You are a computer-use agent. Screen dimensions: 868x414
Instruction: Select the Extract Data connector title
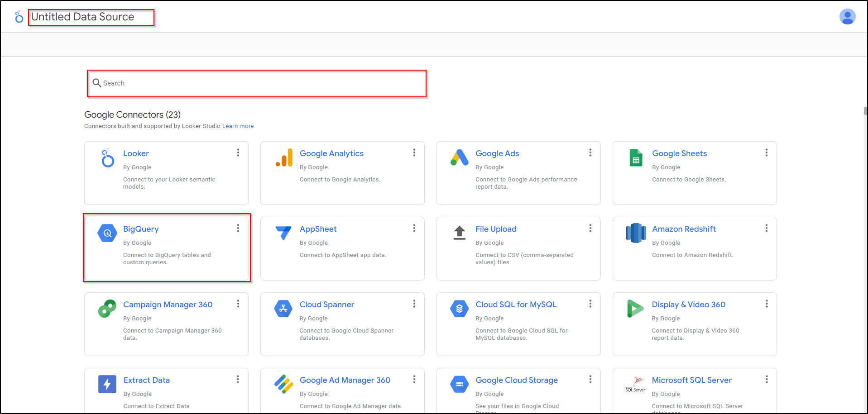147,380
